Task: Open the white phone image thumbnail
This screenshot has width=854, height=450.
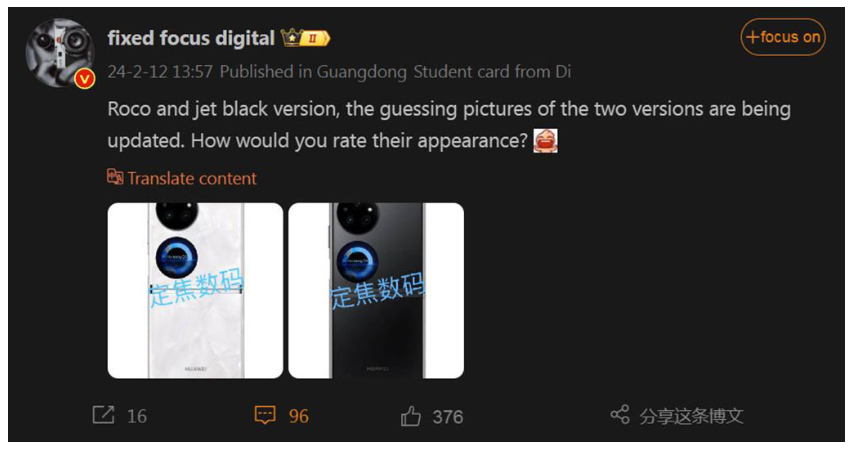Action: pyautogui.click(x=196, y=290)
